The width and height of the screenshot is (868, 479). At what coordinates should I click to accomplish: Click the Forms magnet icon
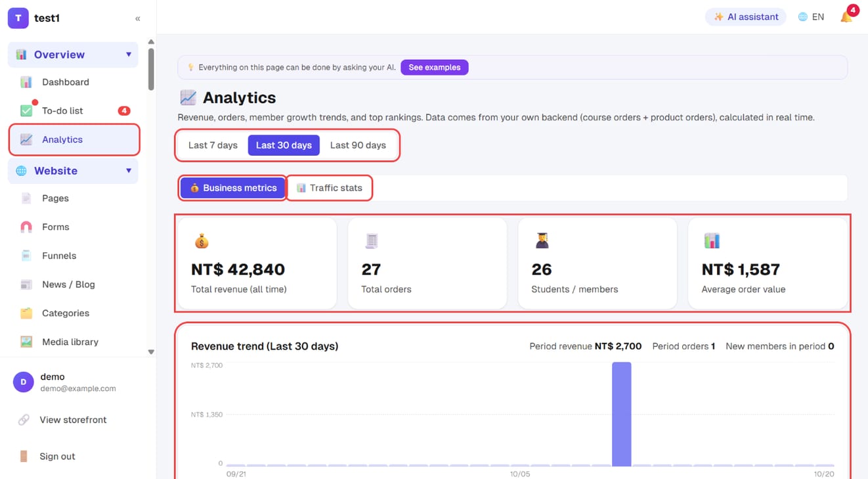click(x=26, y=227)
